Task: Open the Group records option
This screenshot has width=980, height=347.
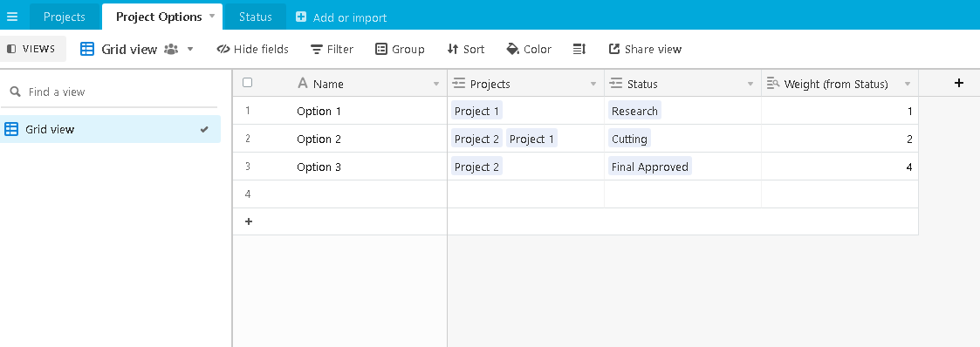Action: tap(400, 49)
